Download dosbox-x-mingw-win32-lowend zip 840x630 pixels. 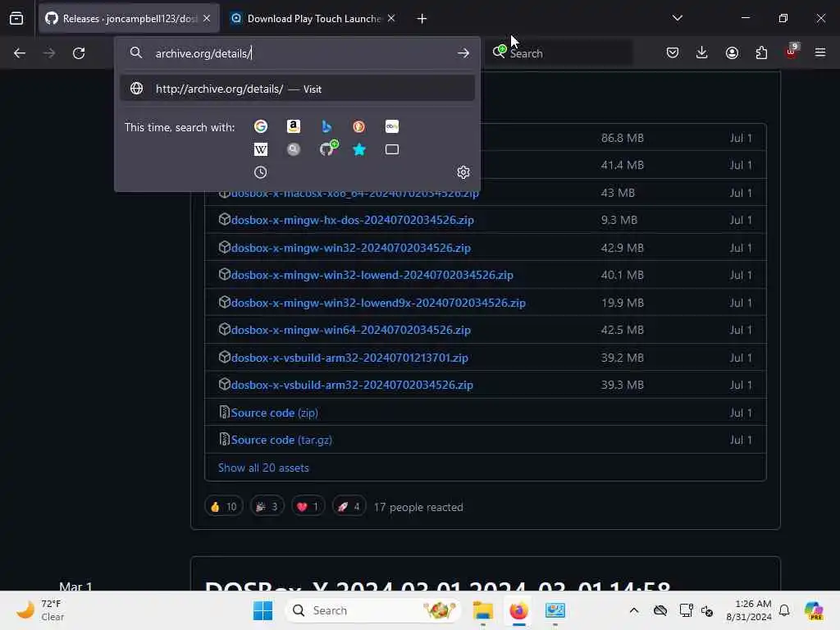(372, 275)
